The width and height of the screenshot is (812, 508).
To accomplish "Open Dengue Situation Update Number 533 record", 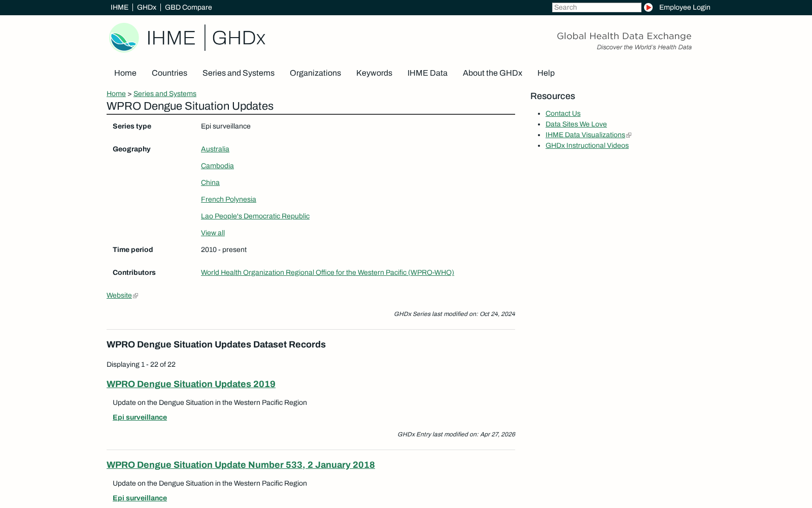I will coord(241,465).
